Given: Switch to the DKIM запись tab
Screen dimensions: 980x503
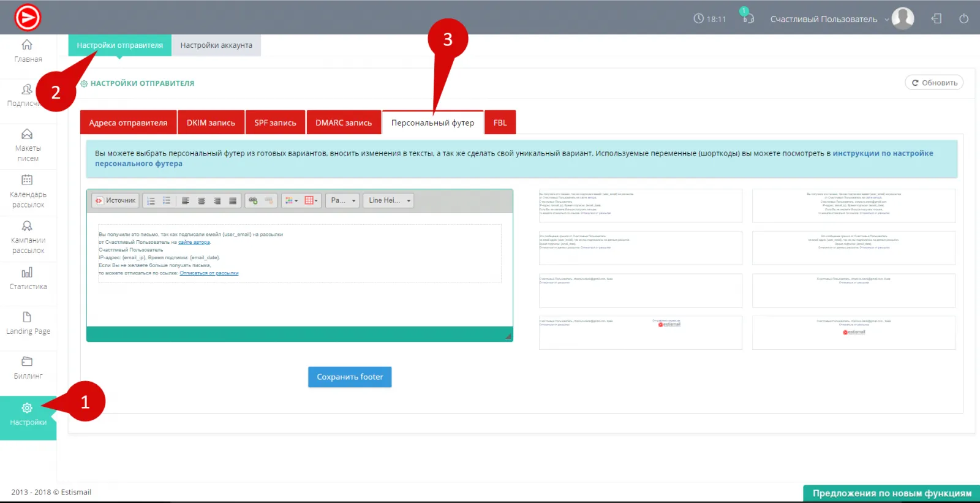Looking at the screenshot, I should [211, 123].
